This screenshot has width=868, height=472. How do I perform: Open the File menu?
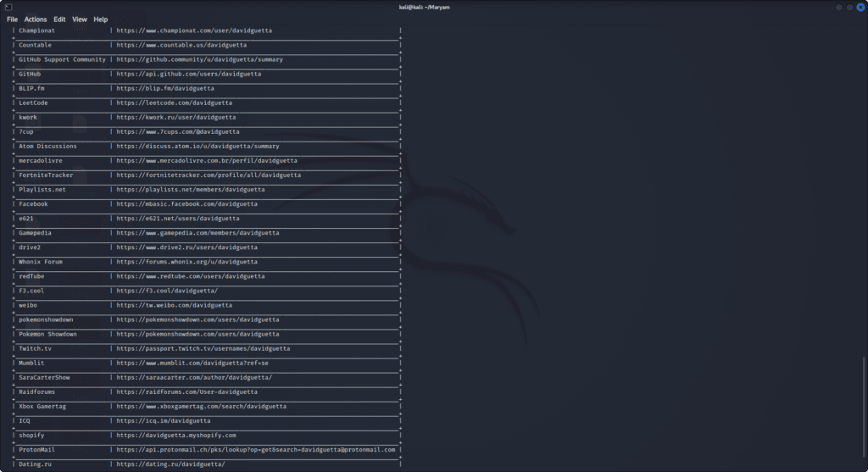point(12,19)
